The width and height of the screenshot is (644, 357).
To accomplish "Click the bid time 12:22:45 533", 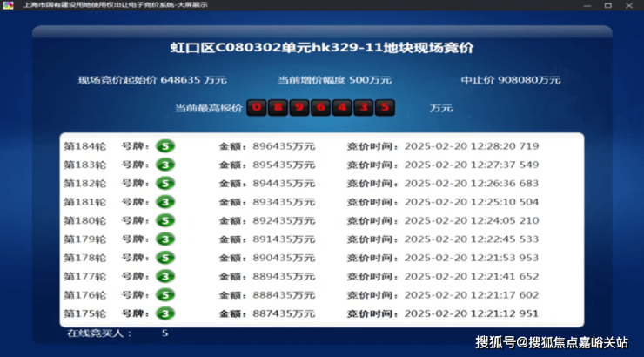I will [x=505, y=239].
